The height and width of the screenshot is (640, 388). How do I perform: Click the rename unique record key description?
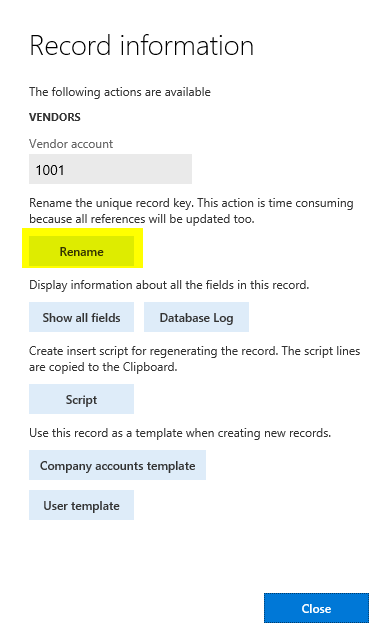click(191, 211)
